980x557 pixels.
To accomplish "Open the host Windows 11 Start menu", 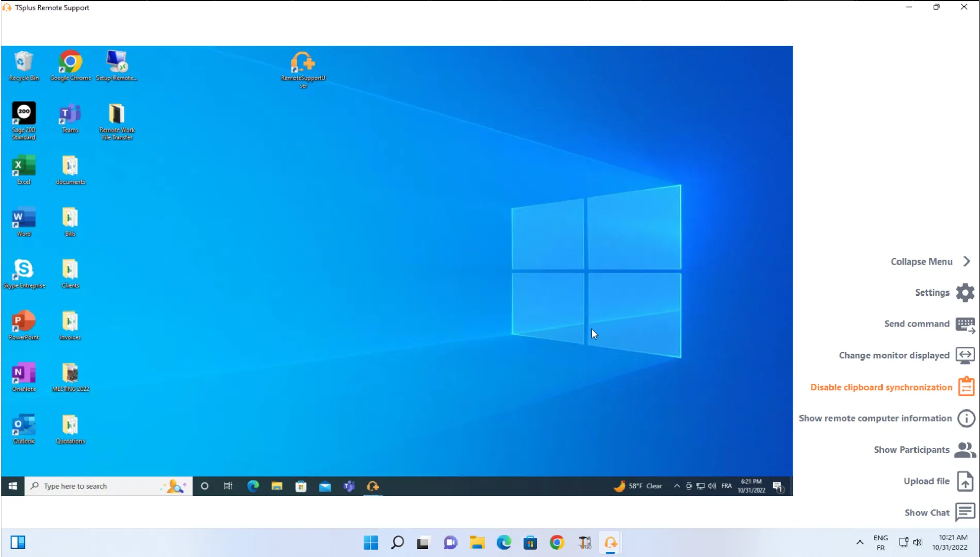I will (x=370, y=543).
